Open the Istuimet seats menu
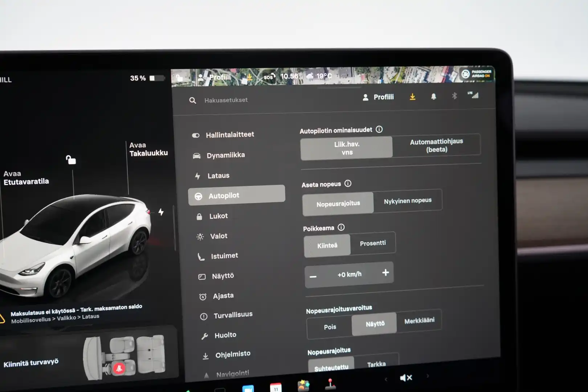The width and height of the screenshot is (588, 392). point(218,256)
